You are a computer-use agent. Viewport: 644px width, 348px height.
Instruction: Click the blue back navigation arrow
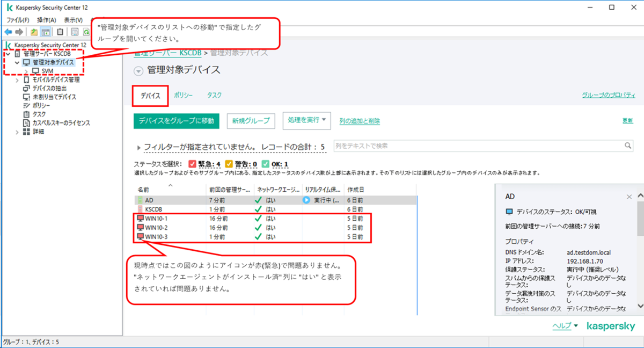click(8, 31)
